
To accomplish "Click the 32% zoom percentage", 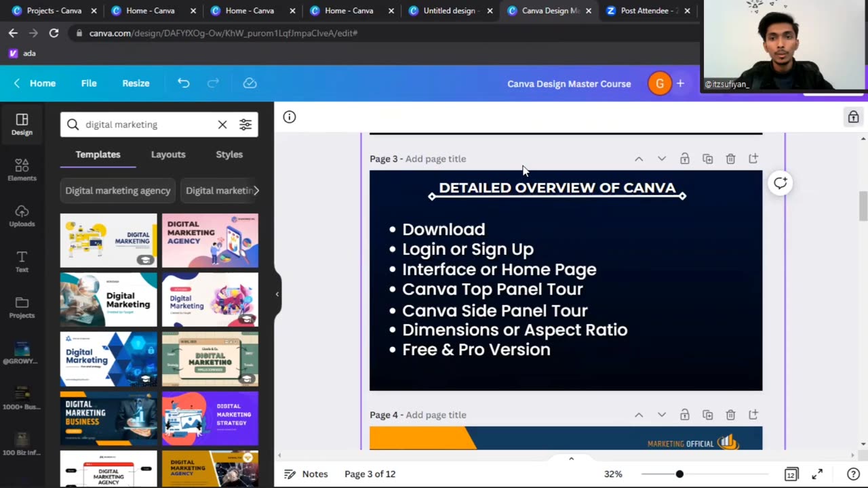I will (x=613, y=474).
